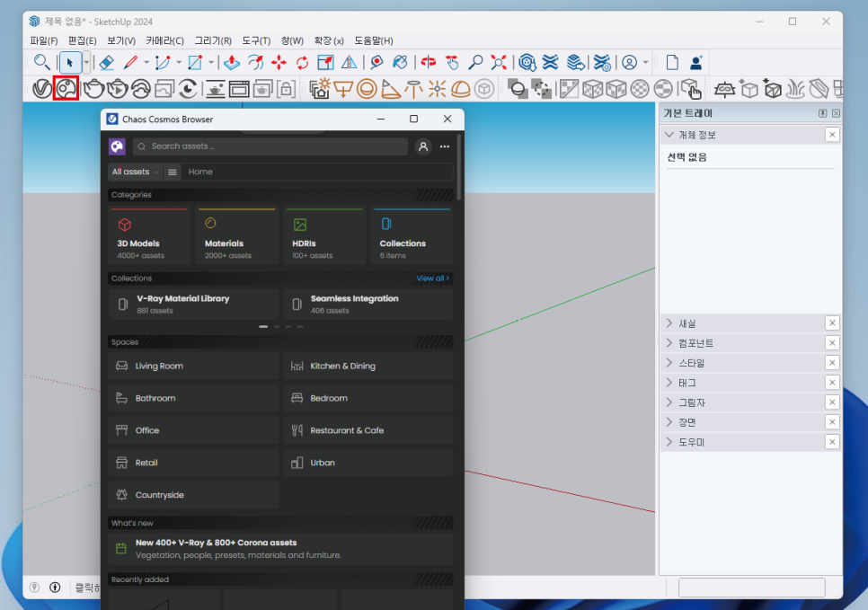Screen dimensions: 868x610
Task: Toggle the Cosmos list menu icon beside Home
Action: pyautogui.click(x=173, y=172)
